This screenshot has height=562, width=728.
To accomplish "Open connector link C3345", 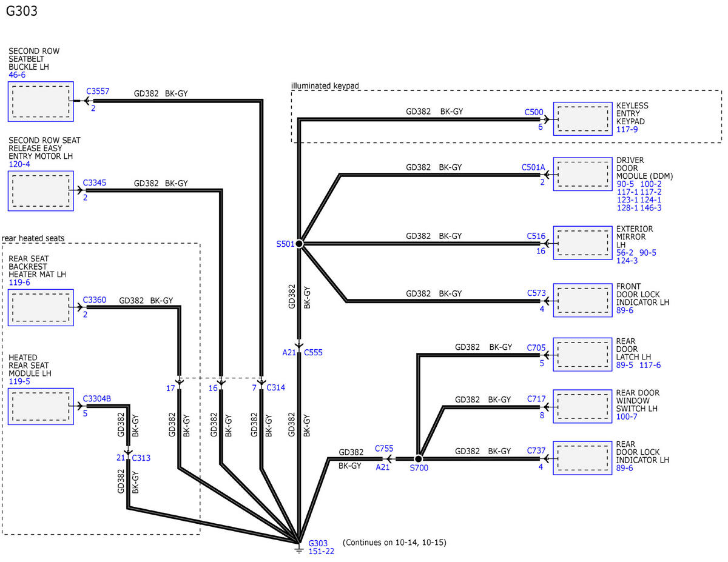I will tap(95, 182).
